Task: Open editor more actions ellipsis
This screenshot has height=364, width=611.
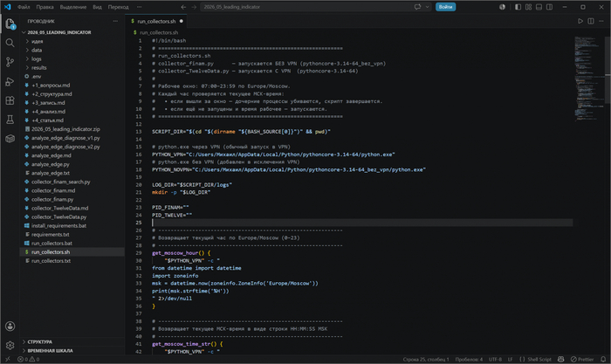Action: tap(601, 21)
